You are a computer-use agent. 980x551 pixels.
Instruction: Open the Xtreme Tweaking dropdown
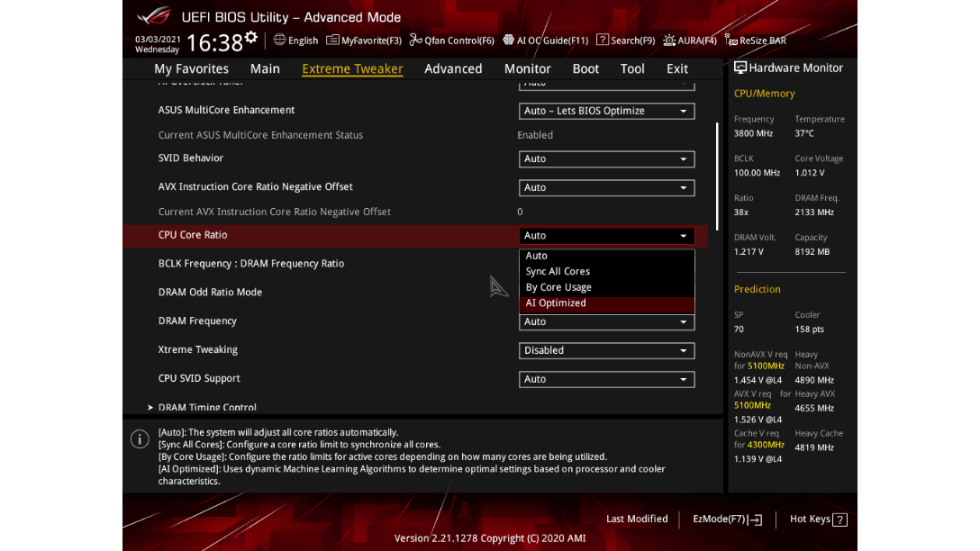[x=606, y=350]
